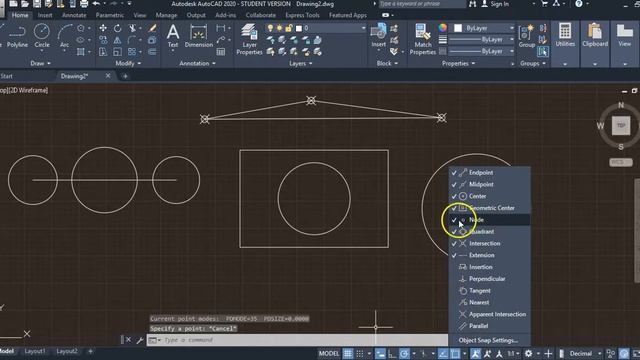Screen dimensions: 640x360
Task: Uncheck Center object snap
Action: pos(490,196)
